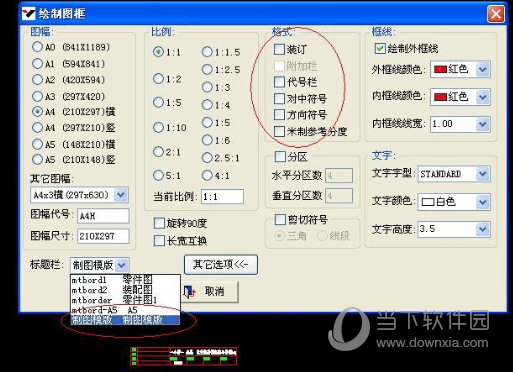Enable the 代号栏 checkbox
This screenshot has height=372, width=513.
pos(279,82)
